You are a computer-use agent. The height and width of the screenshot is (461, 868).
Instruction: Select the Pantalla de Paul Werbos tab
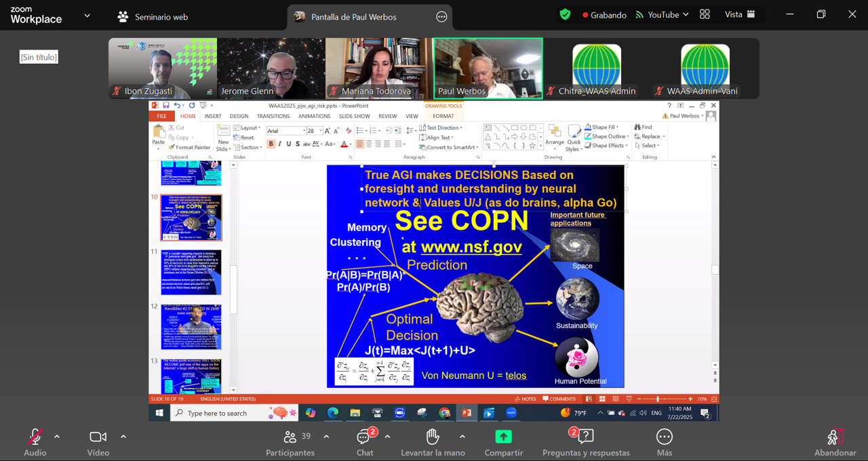click(354, 17)
